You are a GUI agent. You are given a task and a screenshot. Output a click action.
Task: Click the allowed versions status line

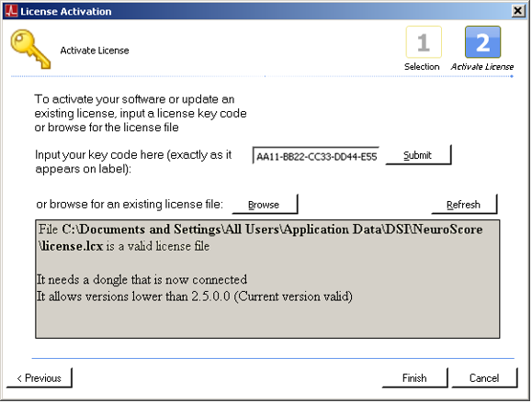click(x=195, y=297)
